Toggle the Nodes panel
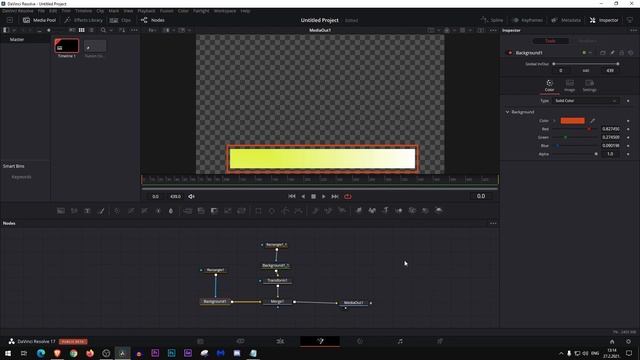This screenshot has width=640, height=360. (x=153, y=20)
